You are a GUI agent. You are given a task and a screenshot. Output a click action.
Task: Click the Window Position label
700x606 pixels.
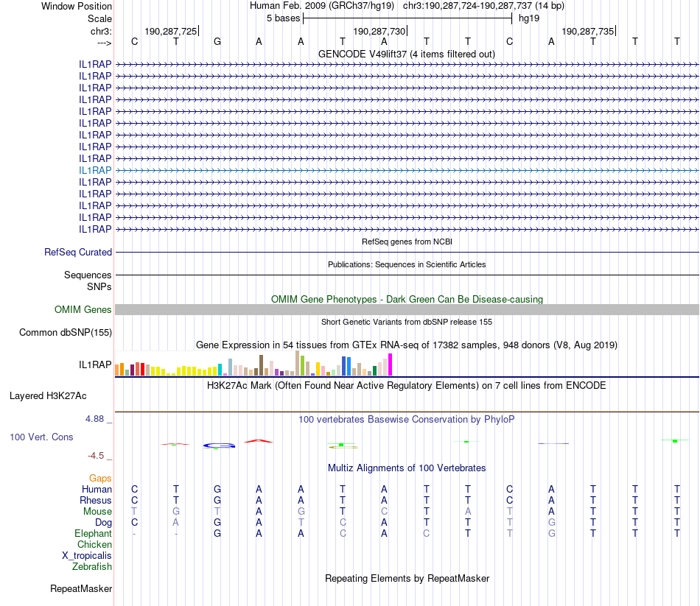pyautogui.click(x=77, y=6)
